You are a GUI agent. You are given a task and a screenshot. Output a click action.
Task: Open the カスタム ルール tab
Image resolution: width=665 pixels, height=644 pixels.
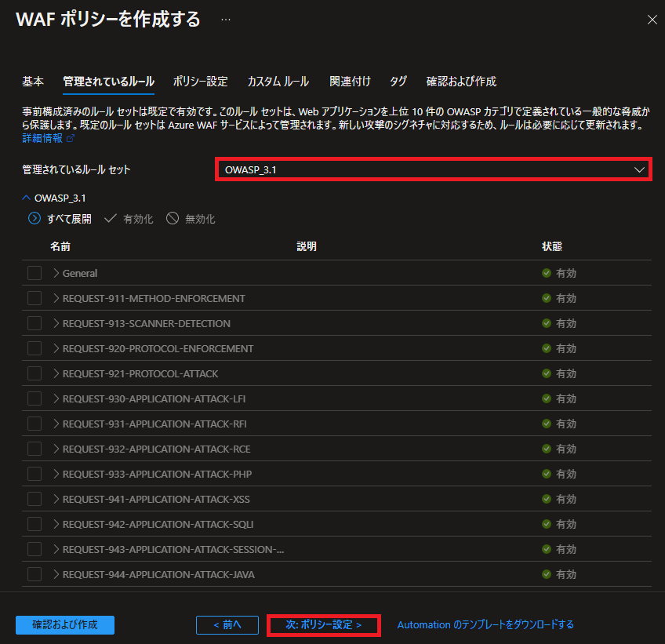tap(278, 82)
